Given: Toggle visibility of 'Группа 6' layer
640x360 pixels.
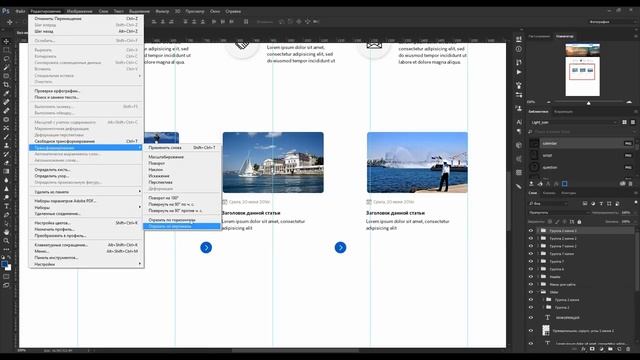Looking at the screenshot, I should pyautogui.click(x=531, y=269).
